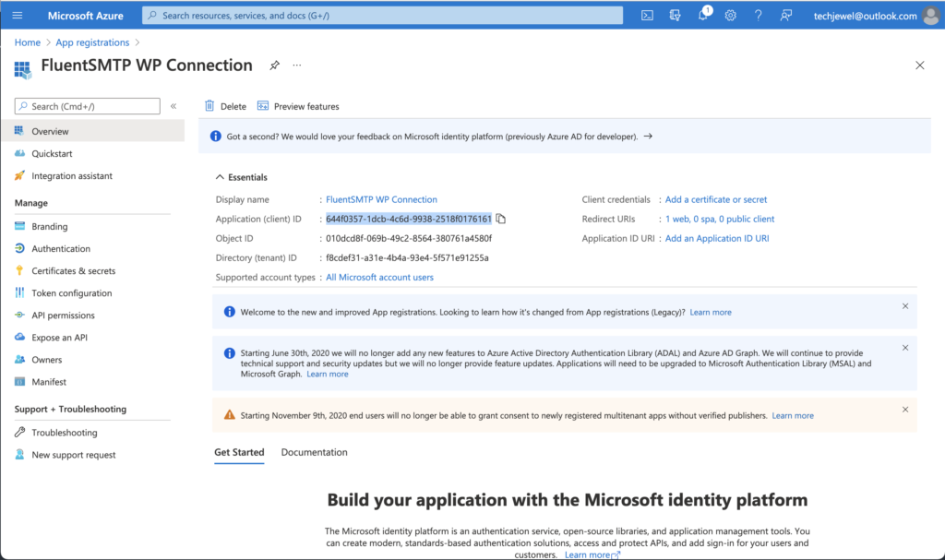
Task: Launch Cloud Shell from the top bar
Action: click(x=647, y=16)
